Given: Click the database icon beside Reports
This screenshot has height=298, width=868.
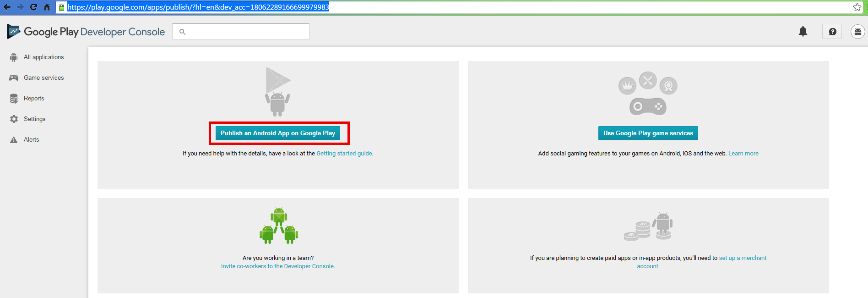Looking at the screenshot, I should [x=14, y=99].
